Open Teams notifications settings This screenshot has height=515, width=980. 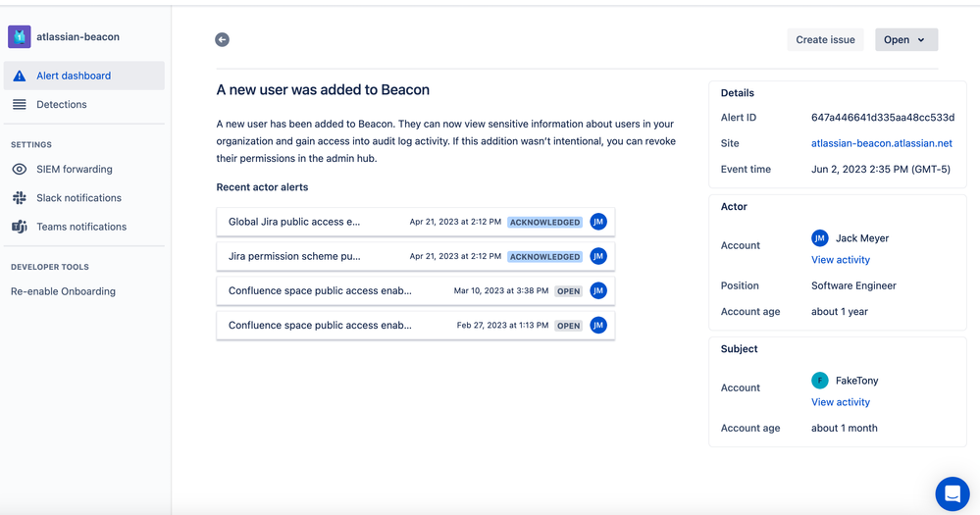(x=83, y=227)
